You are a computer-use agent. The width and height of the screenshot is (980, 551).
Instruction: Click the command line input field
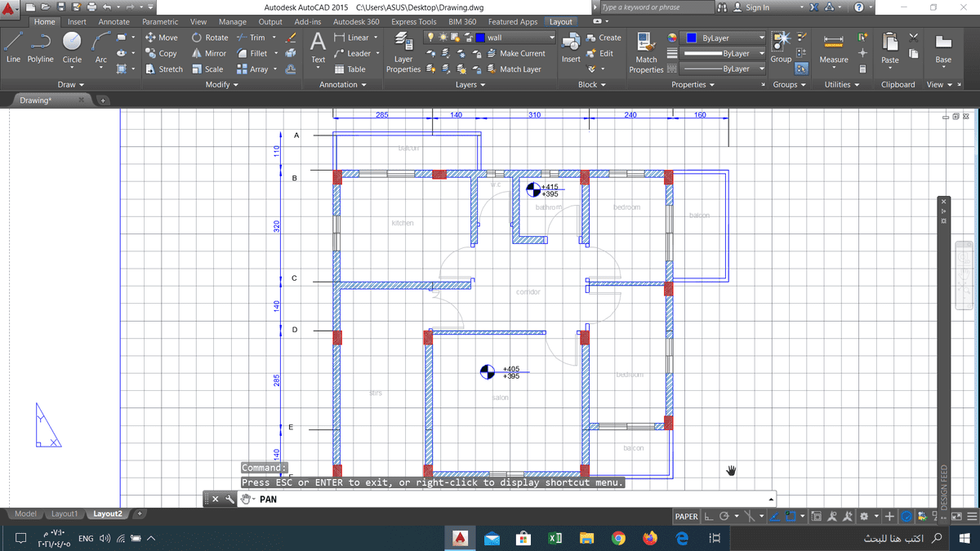tap(506, 499)
